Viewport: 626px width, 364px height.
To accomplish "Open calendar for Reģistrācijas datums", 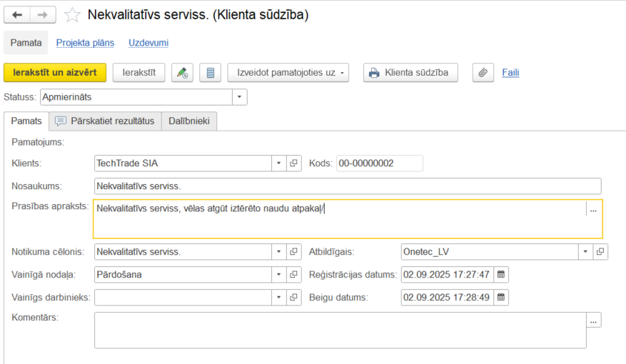I will (x=501, y=275).
